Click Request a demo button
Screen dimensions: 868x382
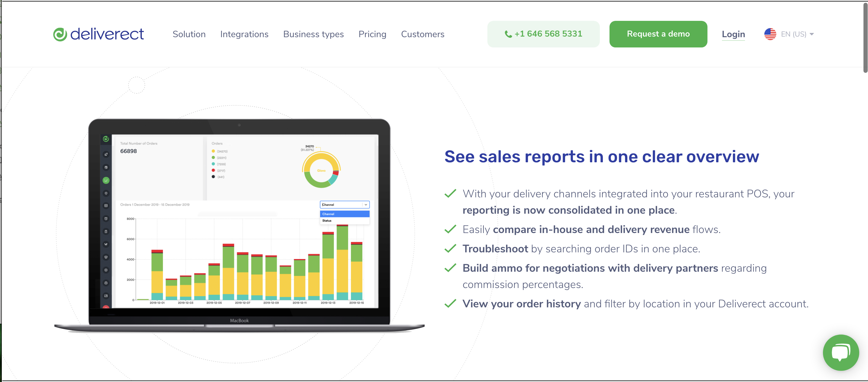(x=658, y=34)
